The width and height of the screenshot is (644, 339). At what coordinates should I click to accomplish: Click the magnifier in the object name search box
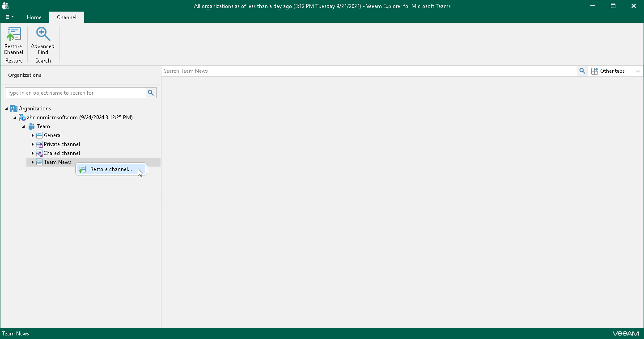pos(151,92)
